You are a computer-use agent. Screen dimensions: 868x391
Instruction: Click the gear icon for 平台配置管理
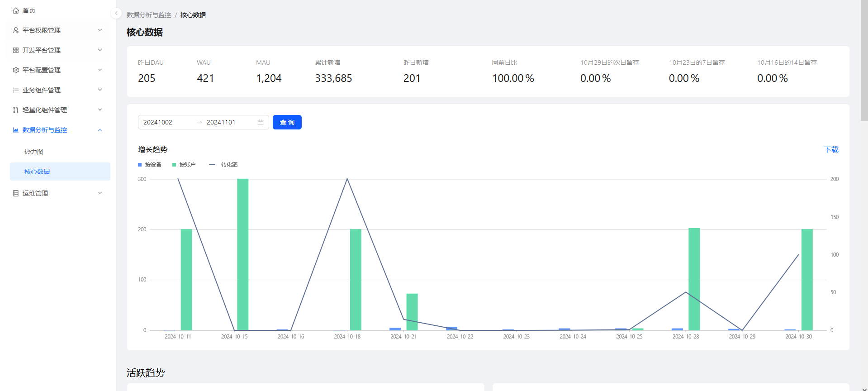(x=16, y=70)
